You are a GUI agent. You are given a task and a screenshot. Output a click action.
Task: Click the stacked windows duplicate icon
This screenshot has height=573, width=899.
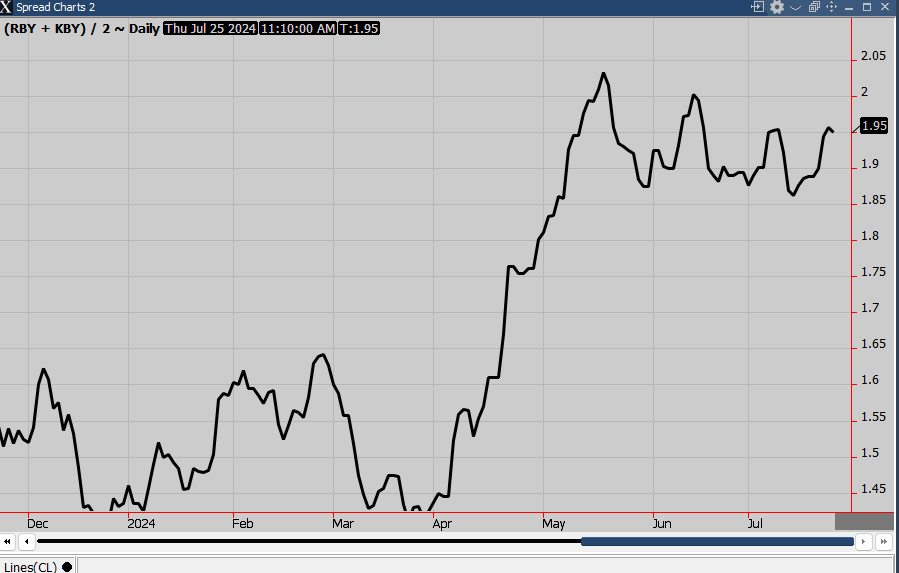[814, 7]
